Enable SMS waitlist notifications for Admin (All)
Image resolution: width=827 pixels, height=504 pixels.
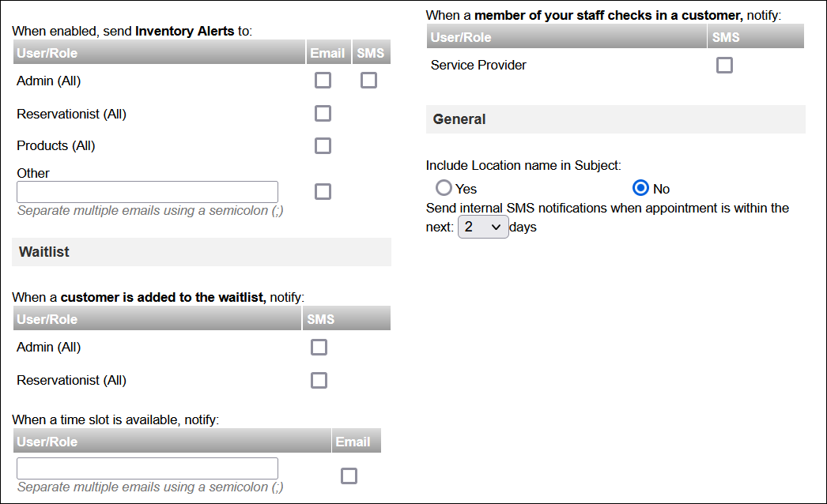(319, 347)
